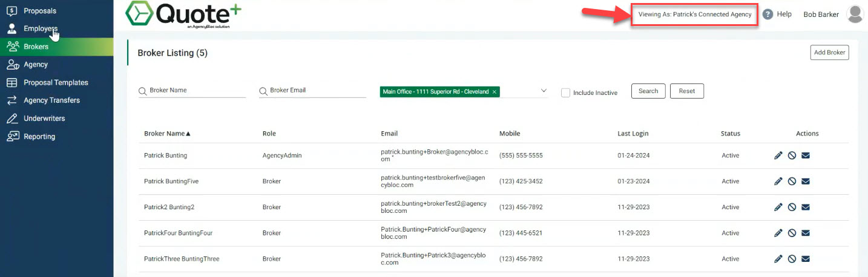Open Underwriters in sidebar
This screenshot has width=868, height=277.
[x=57, y=119]
